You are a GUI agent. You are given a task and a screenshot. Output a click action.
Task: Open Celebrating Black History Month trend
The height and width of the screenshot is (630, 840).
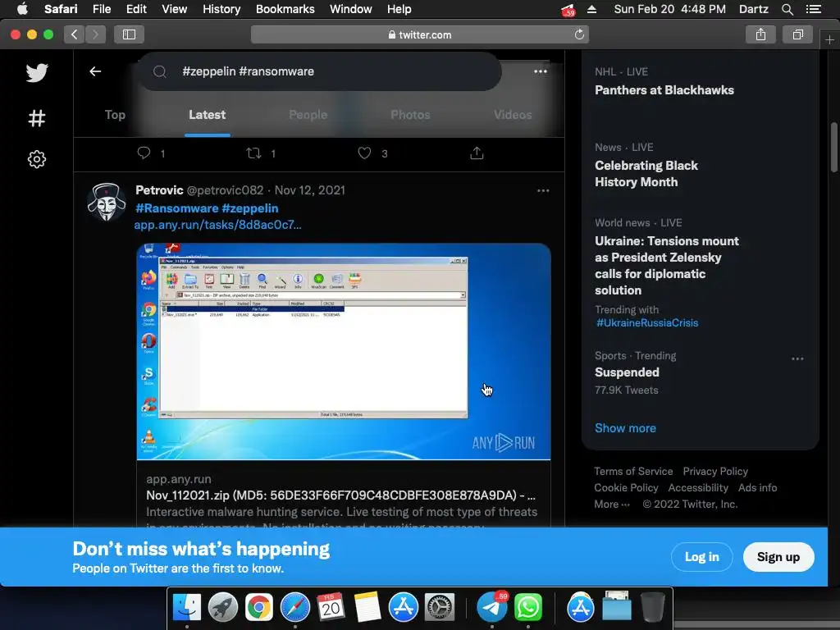(x=646, y=174)
